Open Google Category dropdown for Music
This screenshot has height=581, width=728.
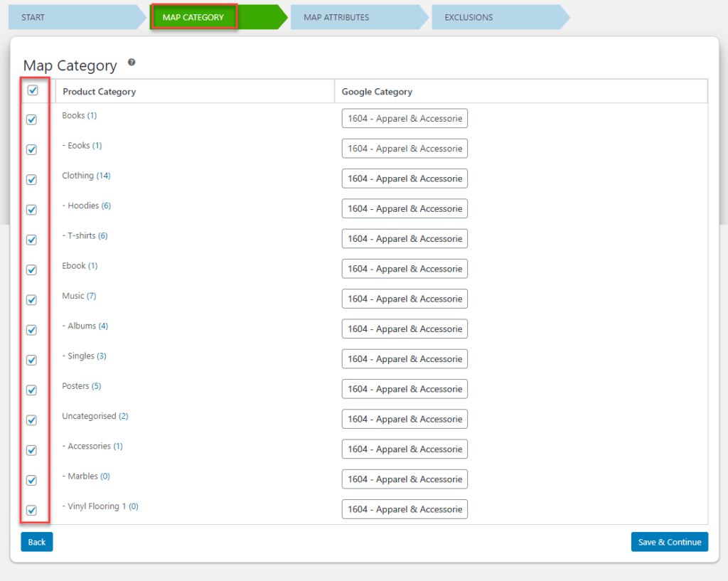405,299
